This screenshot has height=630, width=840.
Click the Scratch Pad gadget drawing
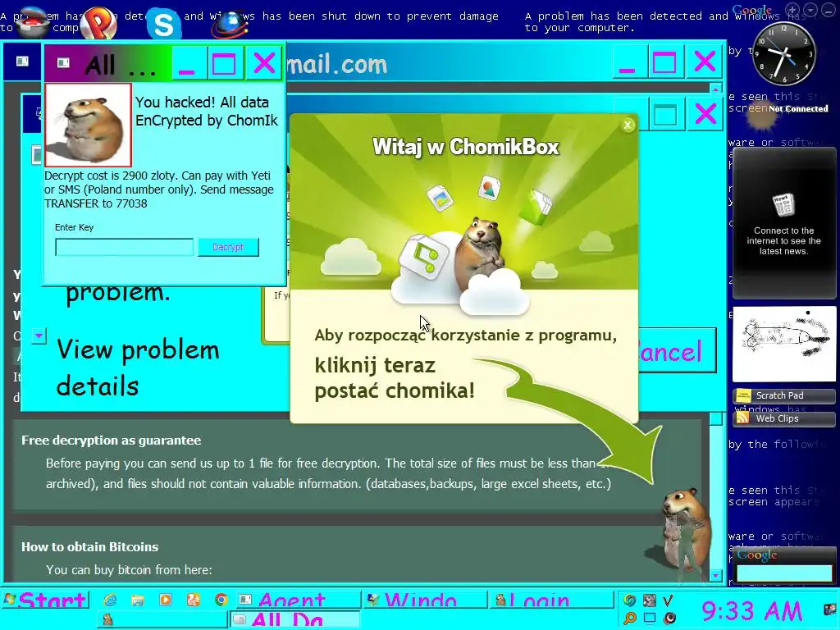pyautogui.click(x=783, y=344)
